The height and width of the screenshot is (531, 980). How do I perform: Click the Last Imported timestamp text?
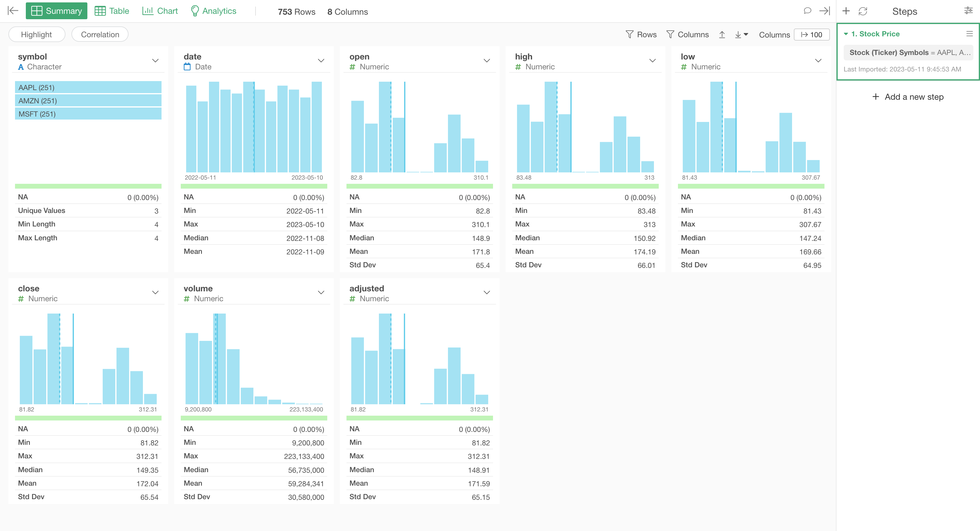pos(903,69)
